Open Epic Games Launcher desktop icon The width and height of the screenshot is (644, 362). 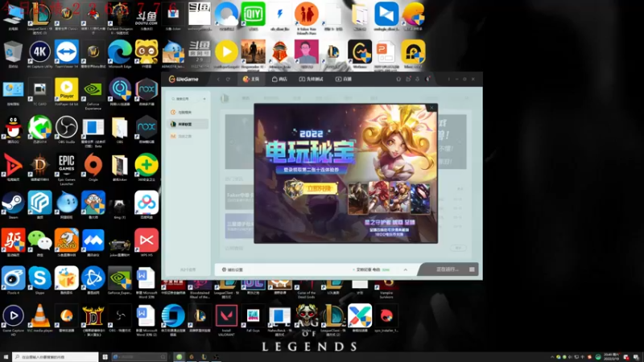pos(67,169)
